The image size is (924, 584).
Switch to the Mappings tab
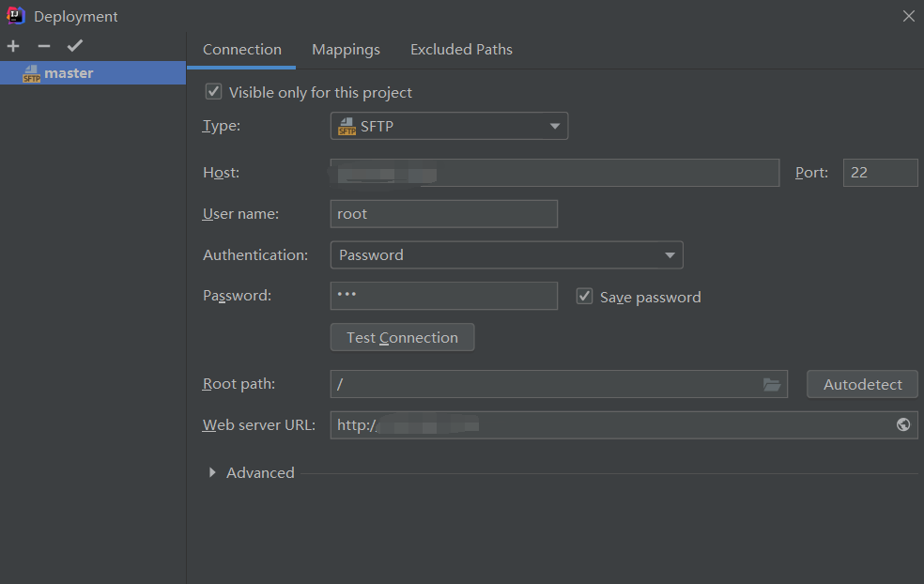(346, 50)
